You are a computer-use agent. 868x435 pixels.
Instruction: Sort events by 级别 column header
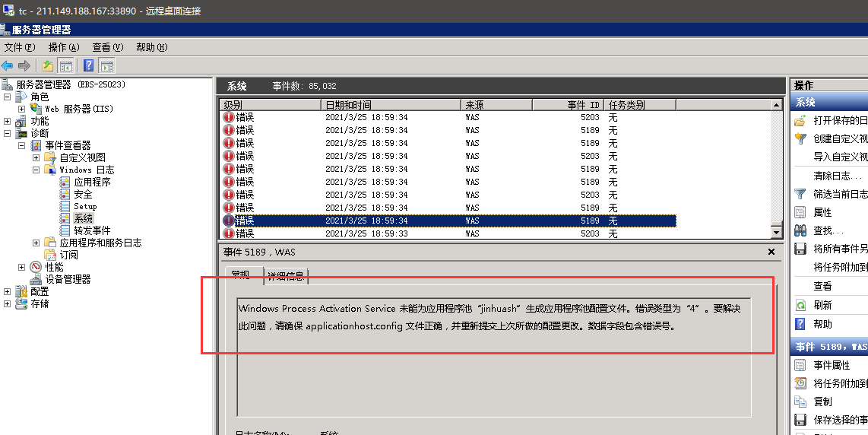pos(271,105)
